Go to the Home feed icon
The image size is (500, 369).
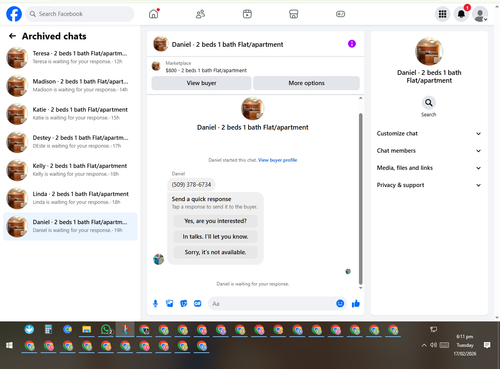tap(154, 14)
